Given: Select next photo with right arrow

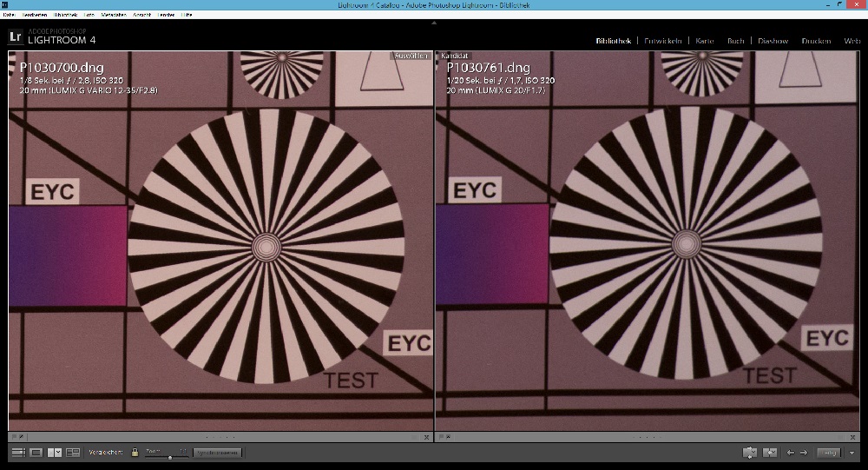Looking at the screenshot, I should tap(804, 453).
